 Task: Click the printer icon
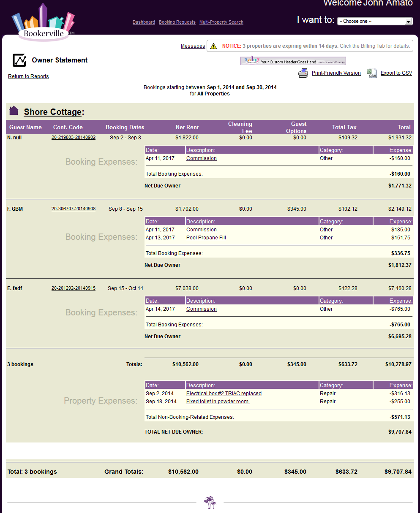(303, 73)
